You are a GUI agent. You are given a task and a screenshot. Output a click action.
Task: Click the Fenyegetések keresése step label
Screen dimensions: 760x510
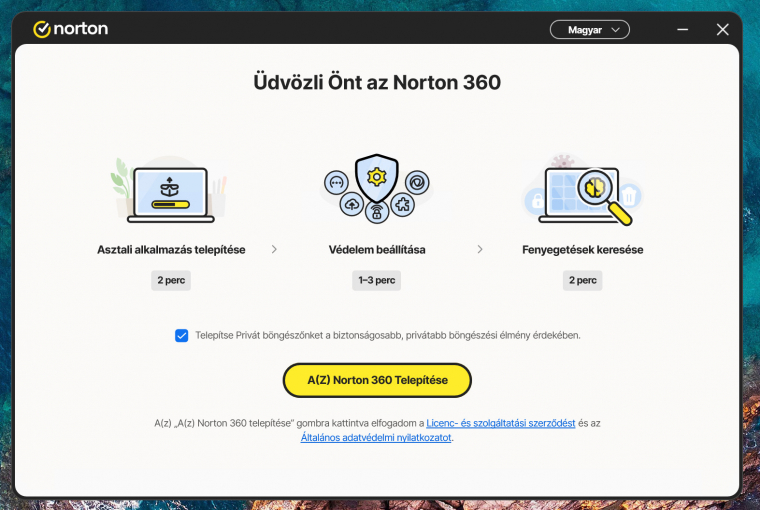(x=583, y=249)
